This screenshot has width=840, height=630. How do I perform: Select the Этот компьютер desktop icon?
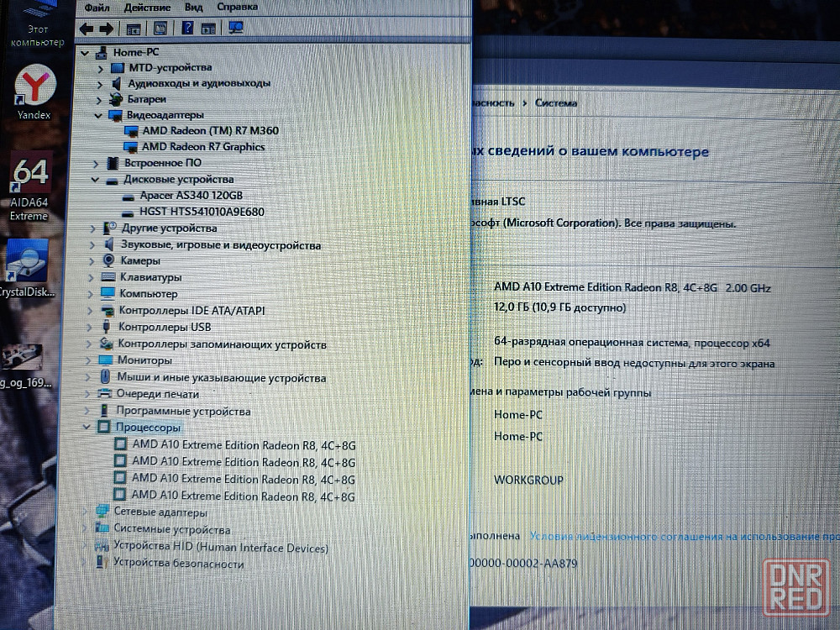pos(38,24)
